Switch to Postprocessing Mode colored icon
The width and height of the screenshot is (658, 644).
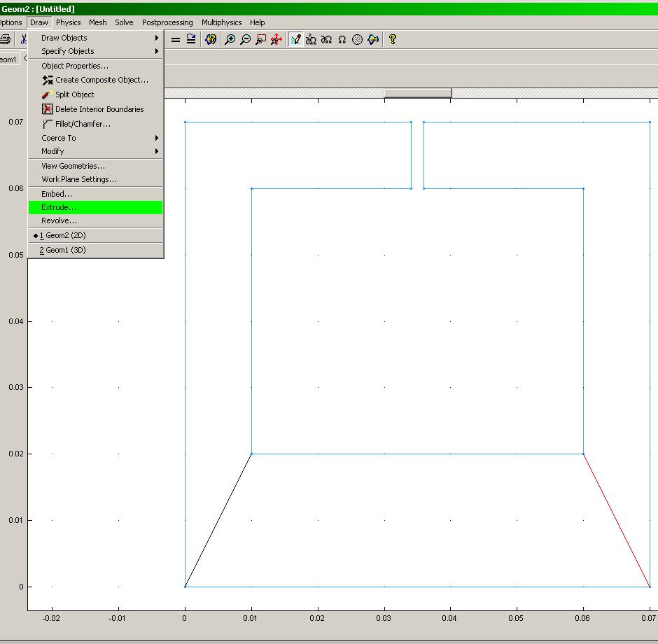373,39
